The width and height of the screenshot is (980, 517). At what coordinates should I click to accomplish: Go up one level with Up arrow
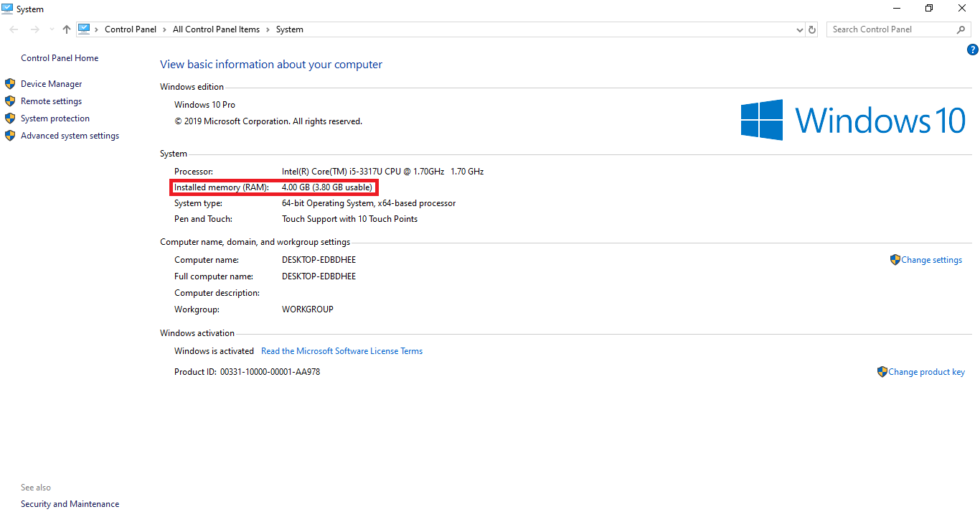pos(67,29)
